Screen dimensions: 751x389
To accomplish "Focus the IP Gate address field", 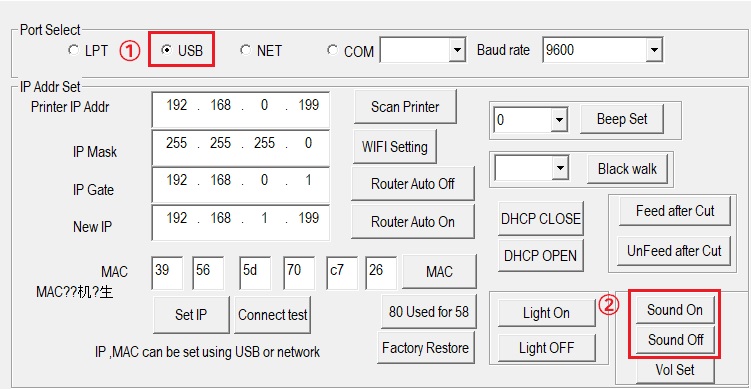I will click(240, 185).
